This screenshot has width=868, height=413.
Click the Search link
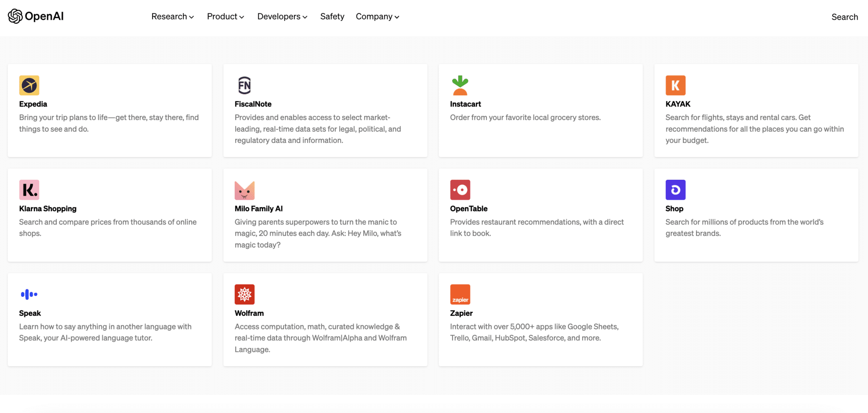pyautogui.click(x=844, y=17)
